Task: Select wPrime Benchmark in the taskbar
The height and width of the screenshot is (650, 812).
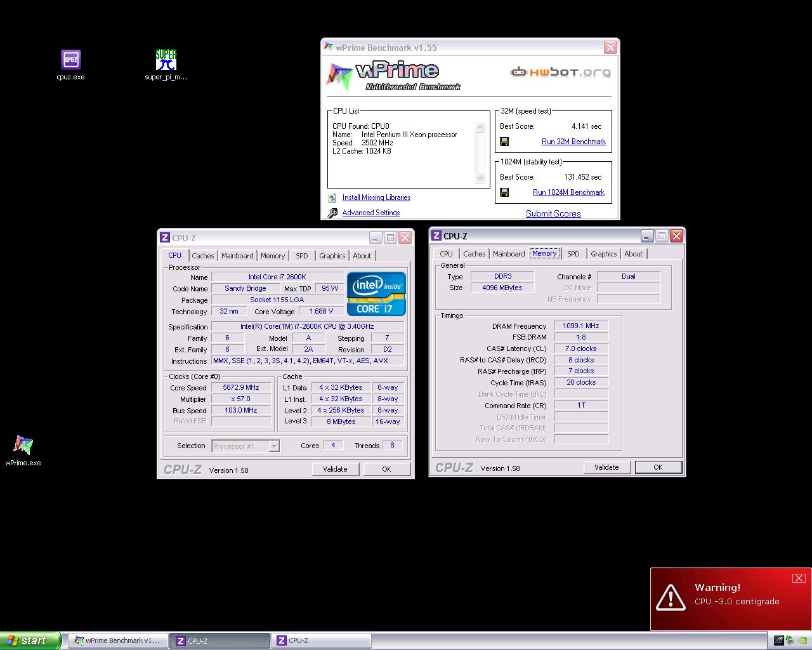Action: [118, 640]
